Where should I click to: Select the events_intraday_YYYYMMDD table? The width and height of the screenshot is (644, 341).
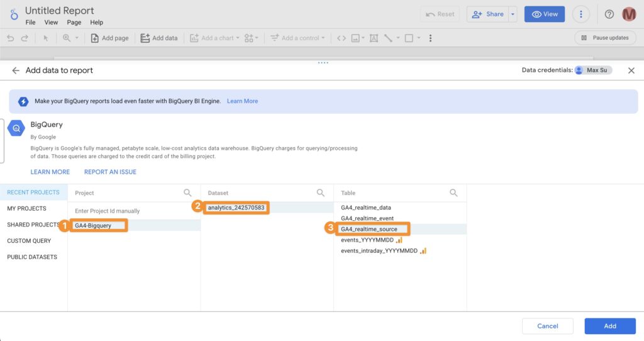(x=400, y=250)
